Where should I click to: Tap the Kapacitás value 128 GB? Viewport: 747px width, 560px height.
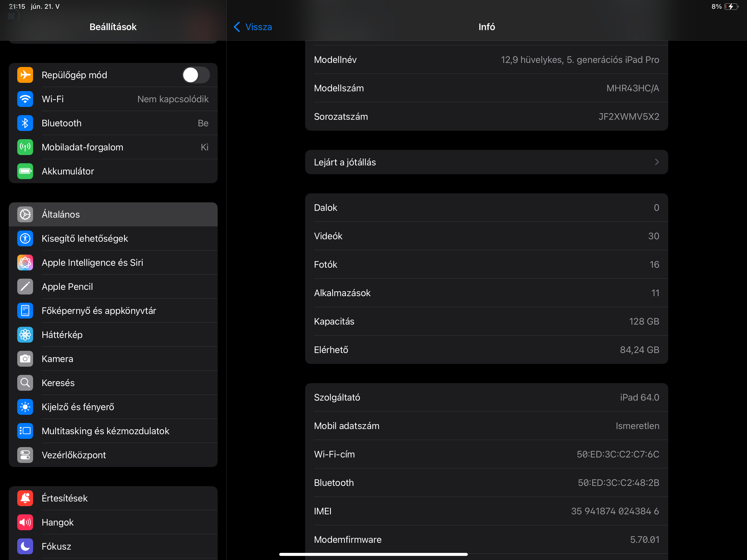pos(644,321)
